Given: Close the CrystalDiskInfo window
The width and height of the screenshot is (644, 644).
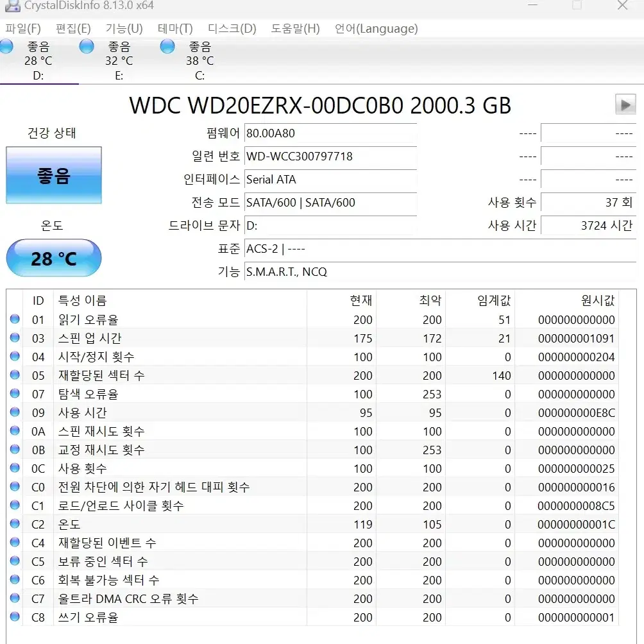Looking at the screenshot, I should coord(623,5).
